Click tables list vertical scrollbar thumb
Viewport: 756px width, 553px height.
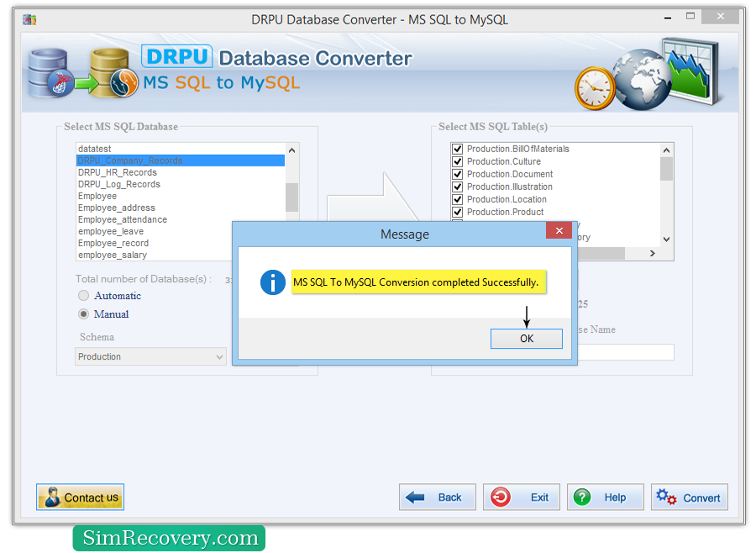(x=666, y=169)
